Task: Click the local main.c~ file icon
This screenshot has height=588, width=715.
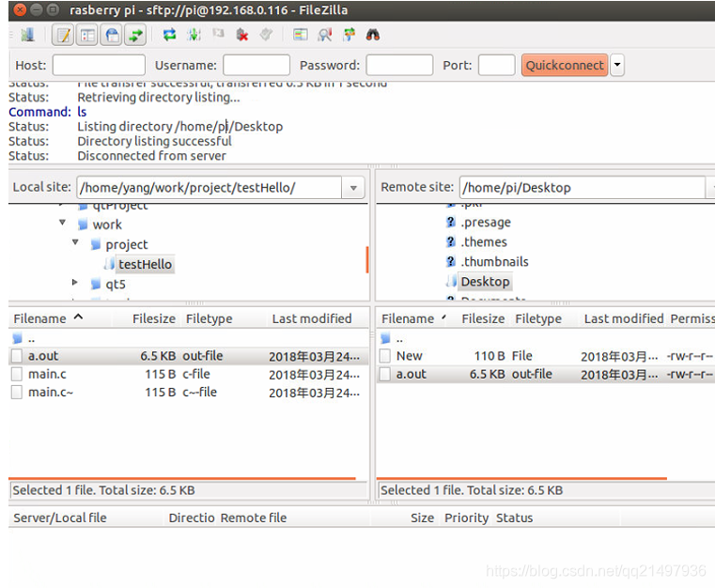Action: coord(17,393)
